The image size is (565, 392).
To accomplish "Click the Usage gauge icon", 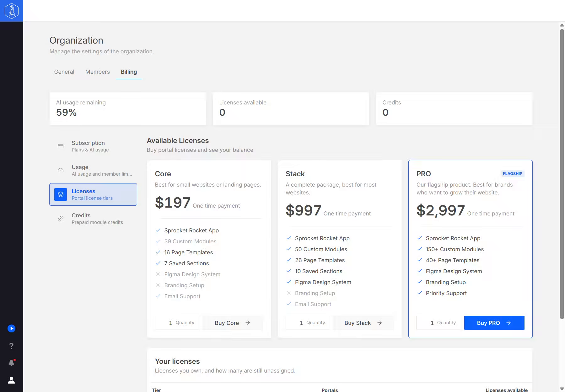I will click(61, 170).
